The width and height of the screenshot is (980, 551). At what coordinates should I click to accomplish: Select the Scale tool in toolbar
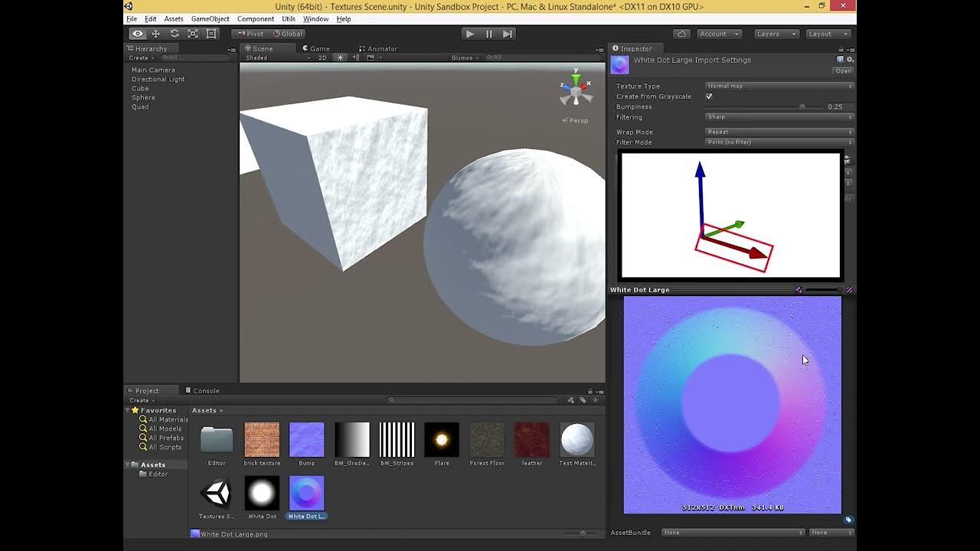(193, 34)
